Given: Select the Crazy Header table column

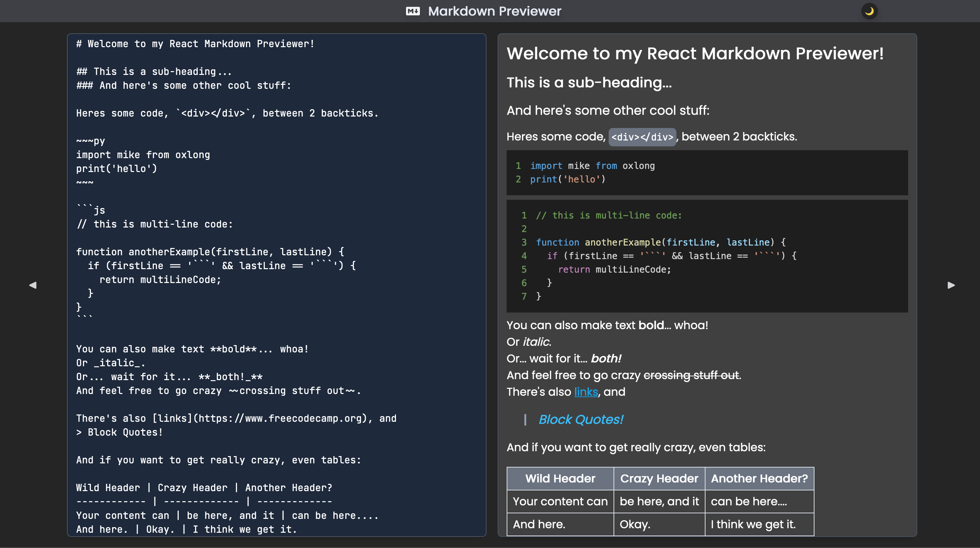Looking at the screenshot, I should point(659,478).
